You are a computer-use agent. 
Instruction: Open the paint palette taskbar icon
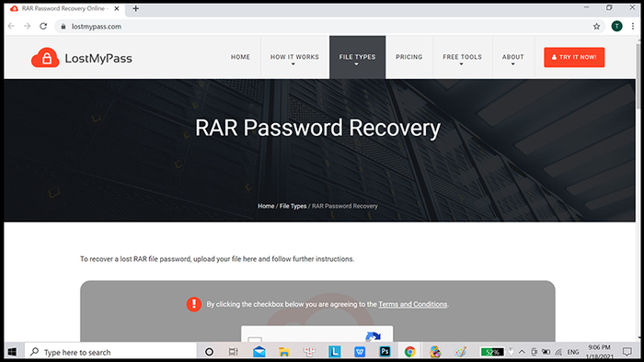coord(460,352)
